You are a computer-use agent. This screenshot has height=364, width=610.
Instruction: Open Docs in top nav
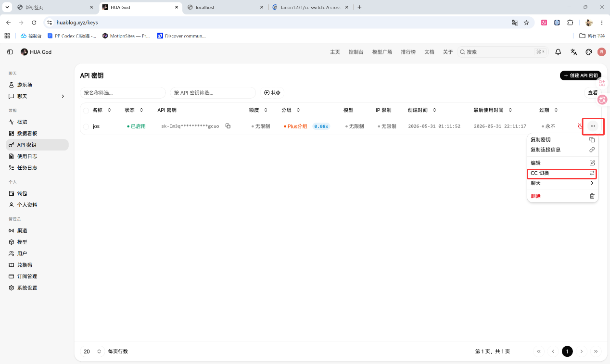coord(429,52)
